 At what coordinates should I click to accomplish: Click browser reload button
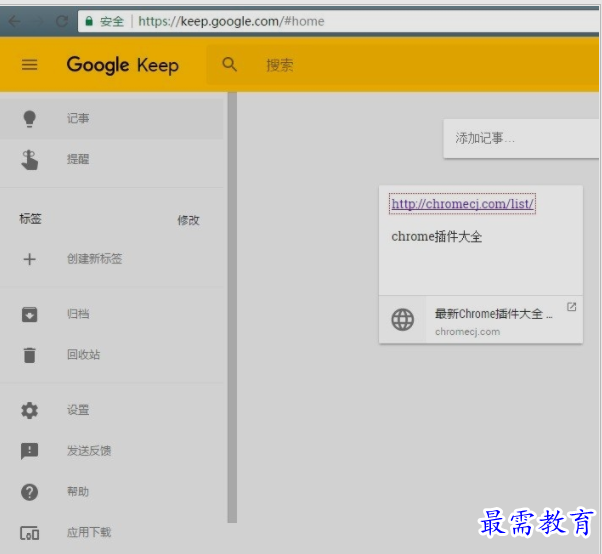tap(62, 21)
